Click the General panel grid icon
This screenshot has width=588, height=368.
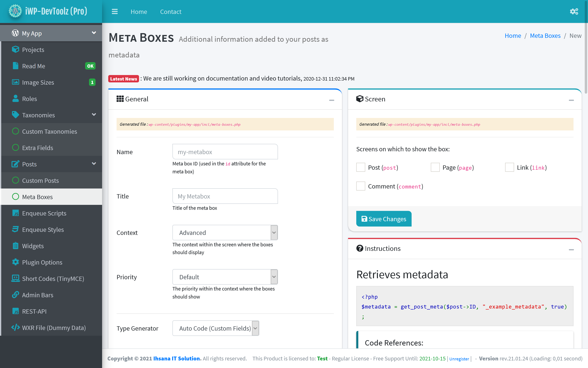[x=120, y=99]
